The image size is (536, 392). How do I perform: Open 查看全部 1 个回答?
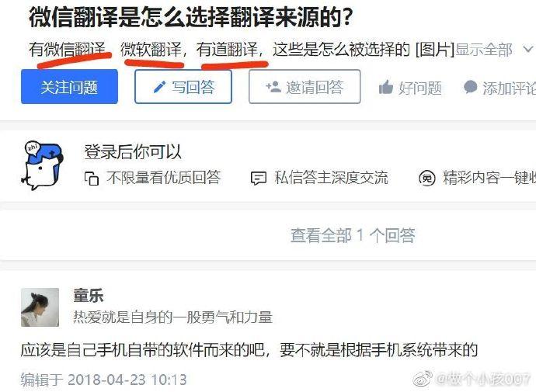(353, 235)
